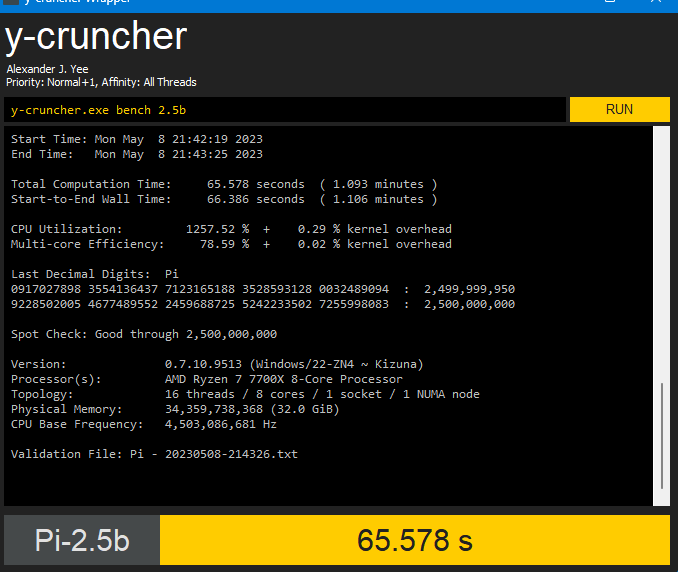
Task: Click the y-cruncher.exe bench 2.5b command field
Action: [x=285, y=110]
